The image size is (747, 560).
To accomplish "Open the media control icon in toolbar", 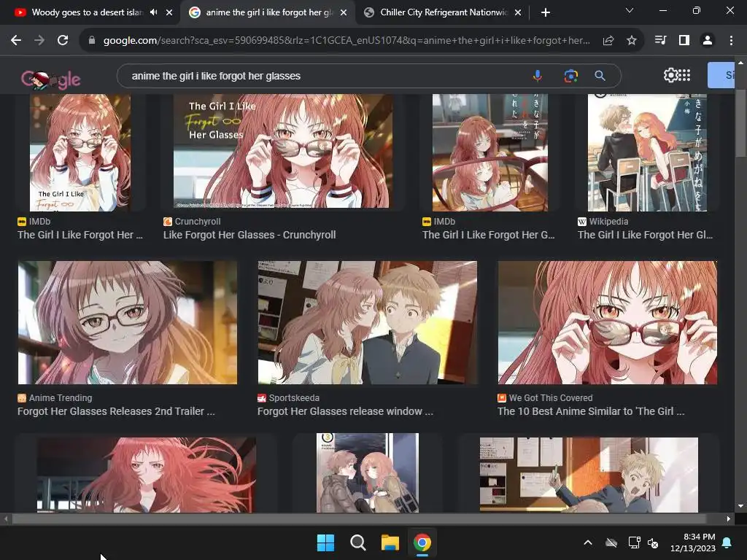I will pyautogui.click(x=660, y=40).
